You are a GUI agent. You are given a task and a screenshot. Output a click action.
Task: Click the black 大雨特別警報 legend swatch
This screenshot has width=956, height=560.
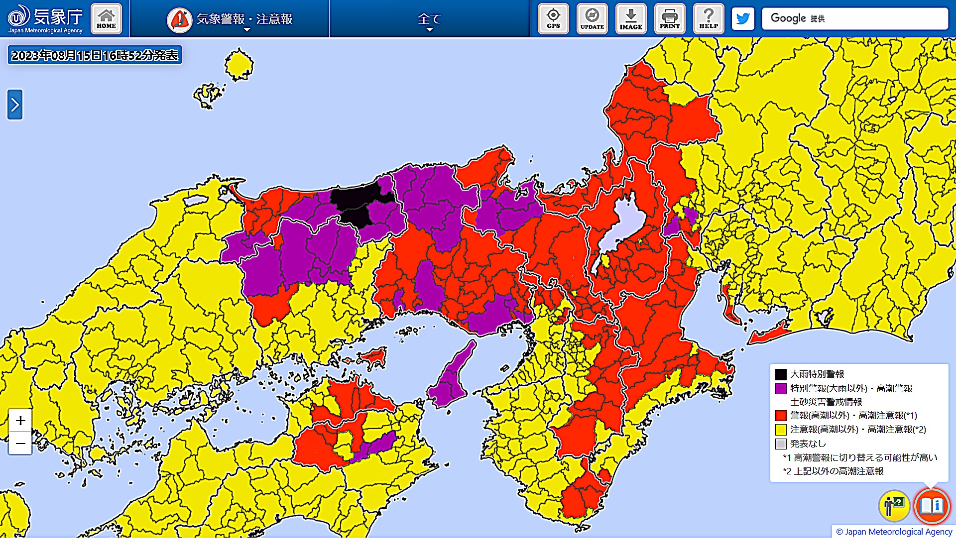[x=781, y=374]
